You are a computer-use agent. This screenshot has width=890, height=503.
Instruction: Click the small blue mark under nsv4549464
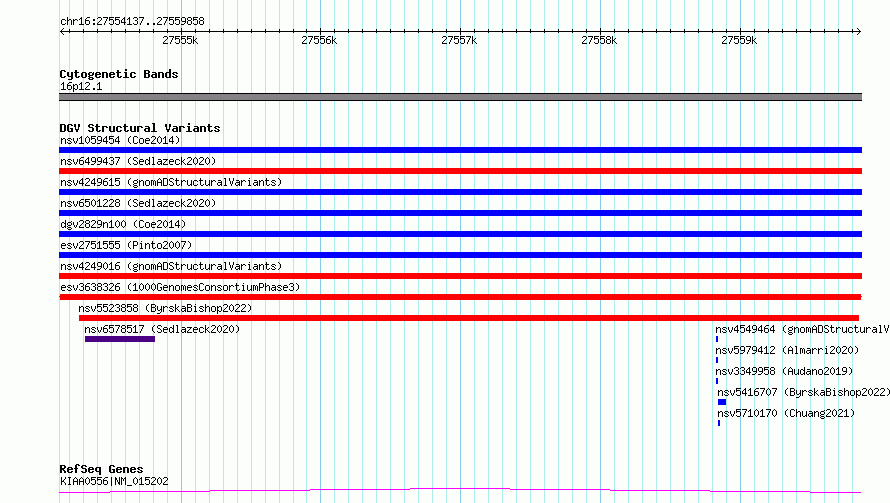coord(717,339)
